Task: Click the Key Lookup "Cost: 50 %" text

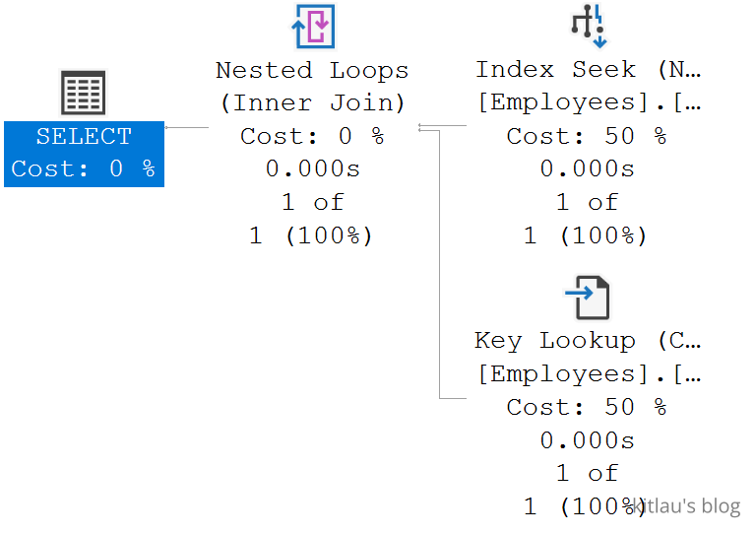Action: (587, 407)
